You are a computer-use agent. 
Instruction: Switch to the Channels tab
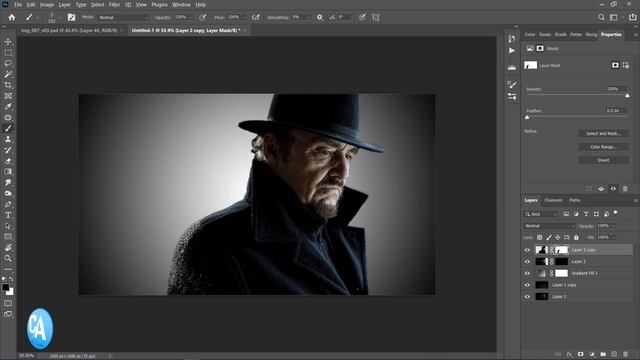point(553,200)
